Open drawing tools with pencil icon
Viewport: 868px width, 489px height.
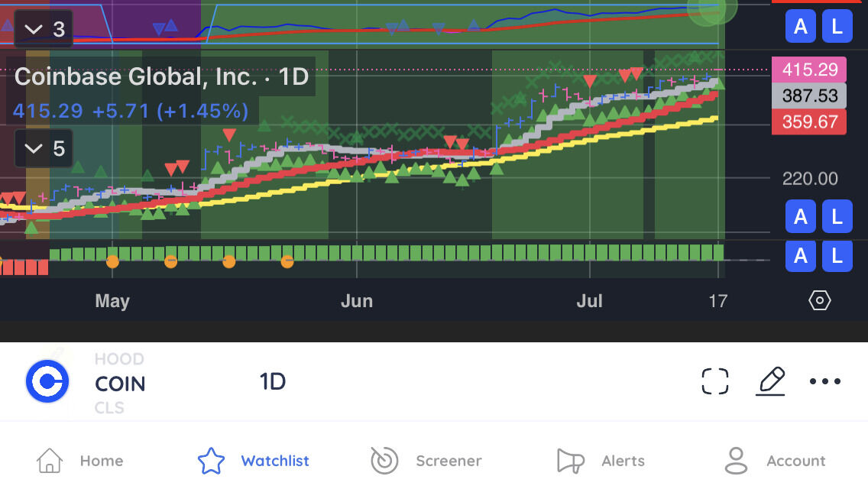point(770,381)
